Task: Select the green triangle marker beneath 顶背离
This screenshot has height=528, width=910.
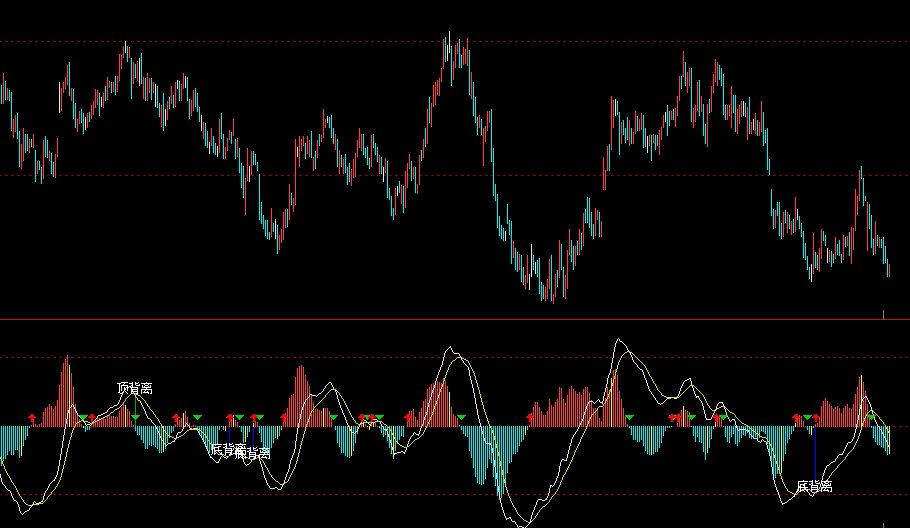Action: tap(135, 418)
